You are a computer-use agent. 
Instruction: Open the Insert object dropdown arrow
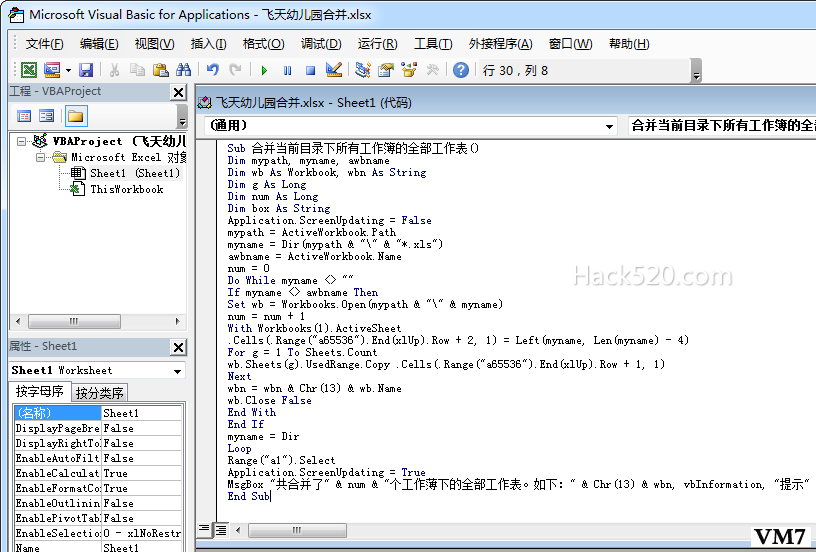click(x=68, y=70)
